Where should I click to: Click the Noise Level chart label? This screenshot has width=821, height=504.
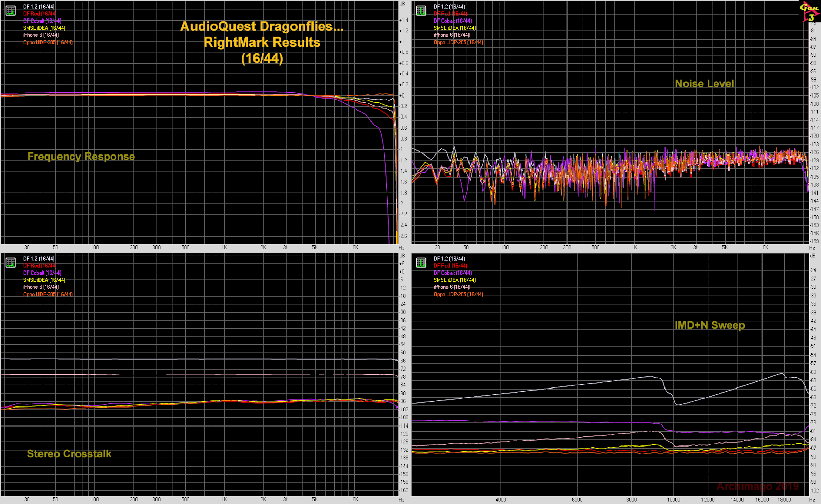705,84
